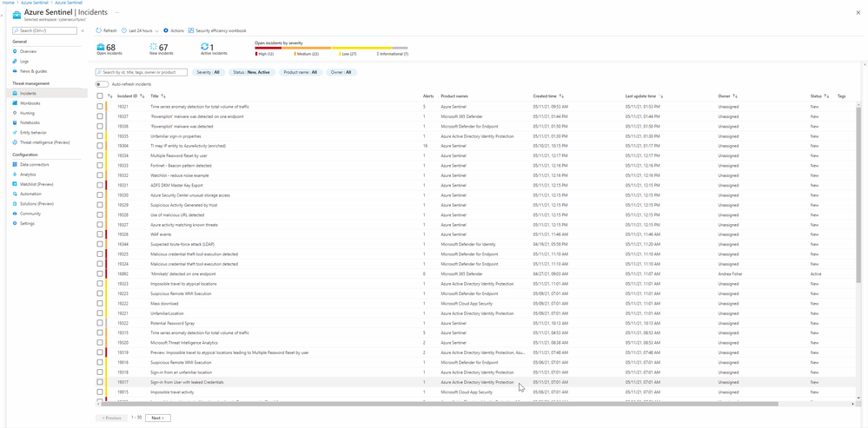868x428 pixels.
Task: Check the select-all checkbox in table header
Action: [x=100, y=96]
